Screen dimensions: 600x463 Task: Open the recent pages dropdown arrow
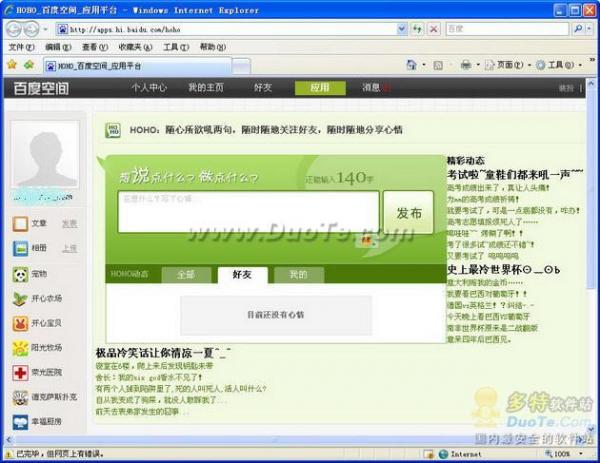click(x=45, y=29)
